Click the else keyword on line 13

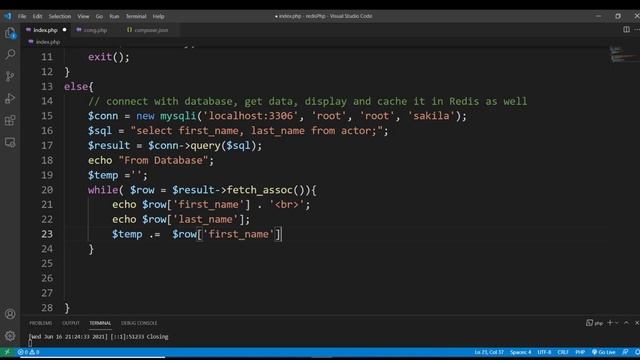[76, 87]
